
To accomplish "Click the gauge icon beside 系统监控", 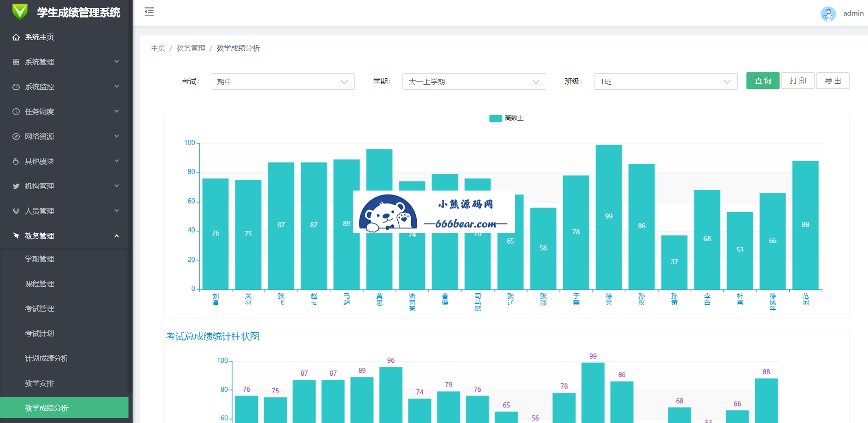I will click(x=16, y=87).
